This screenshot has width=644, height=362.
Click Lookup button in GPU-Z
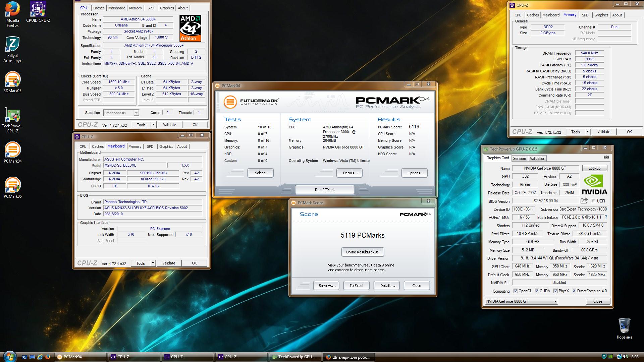coord(594,168)
